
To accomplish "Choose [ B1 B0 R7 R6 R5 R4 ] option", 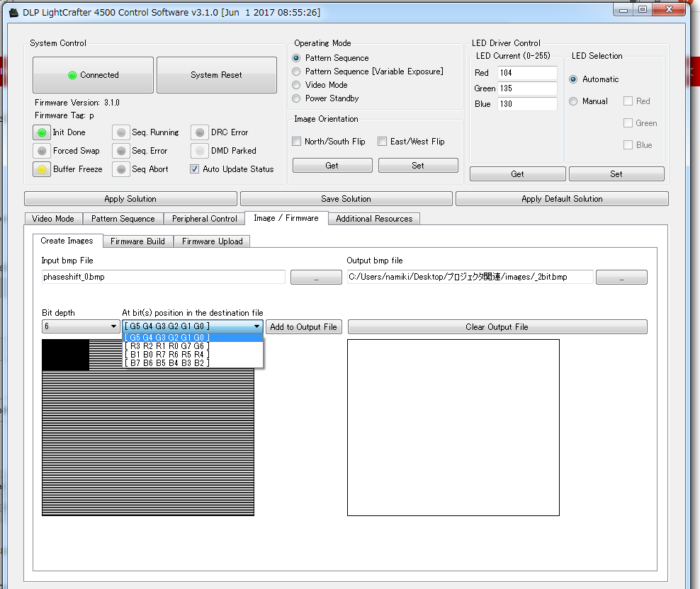I will coord(193,354).
